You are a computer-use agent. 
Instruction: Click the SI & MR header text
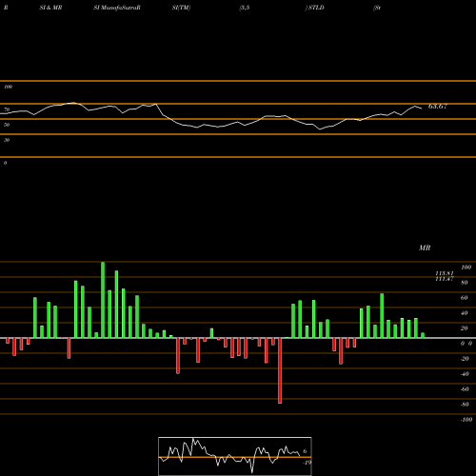pos(50,8)
